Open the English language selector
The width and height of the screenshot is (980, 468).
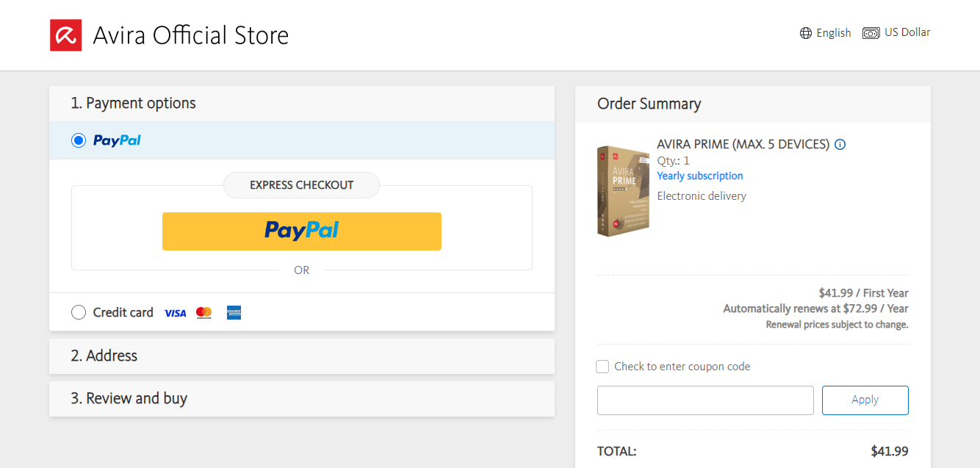(x=825, y=33)
